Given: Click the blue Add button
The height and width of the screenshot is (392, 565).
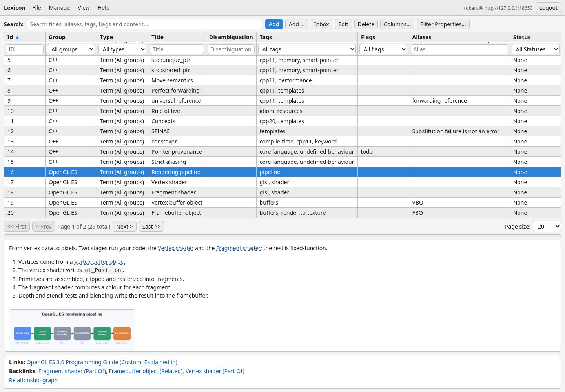Looking at the screenshot, I should point(274,24).
